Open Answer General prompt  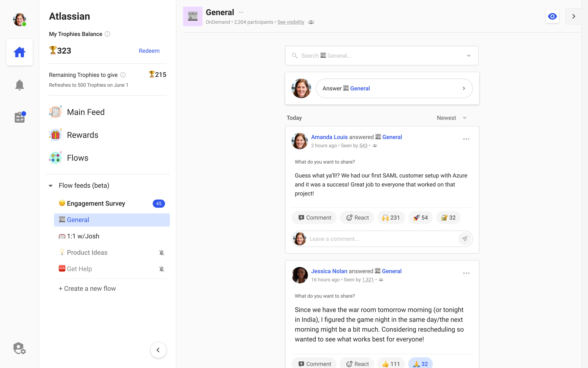(394, 88)
